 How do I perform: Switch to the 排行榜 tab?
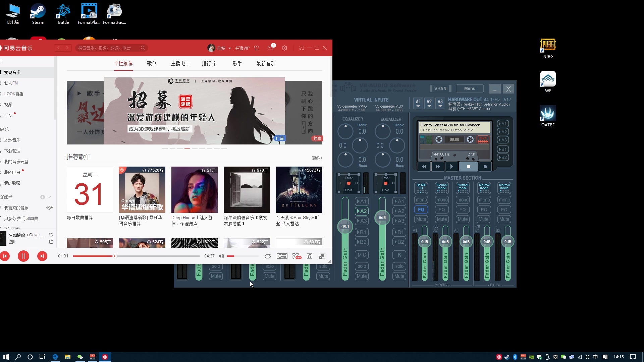pyautogui.click(x=209, y=63)
